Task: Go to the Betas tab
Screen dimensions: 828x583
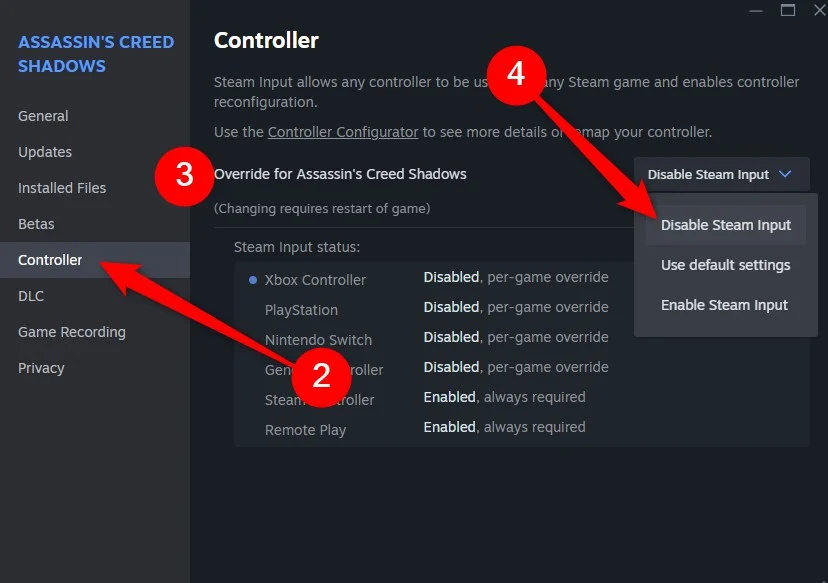Action: click(x=36, y=224)
